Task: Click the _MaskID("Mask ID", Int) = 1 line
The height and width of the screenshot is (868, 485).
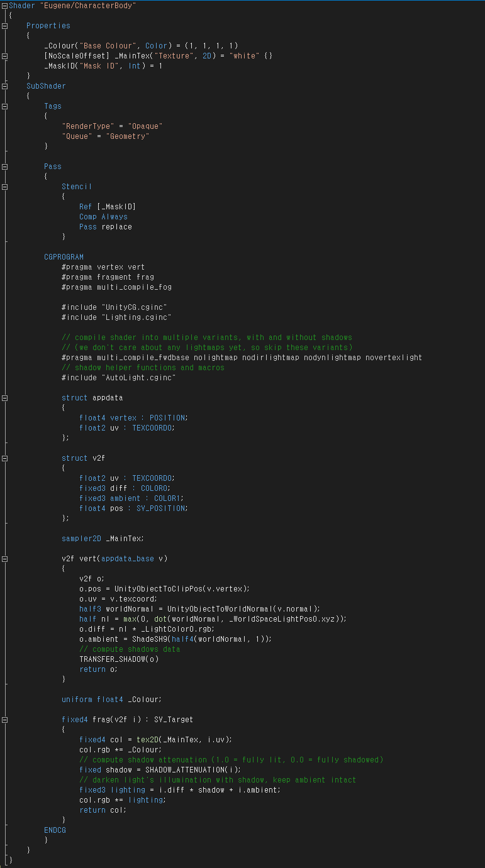Action: coord(103,66)
